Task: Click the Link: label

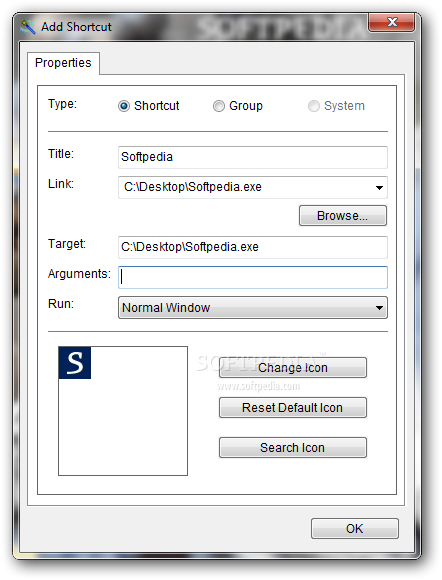Action: pyautogui.click(x=61, y=183)
